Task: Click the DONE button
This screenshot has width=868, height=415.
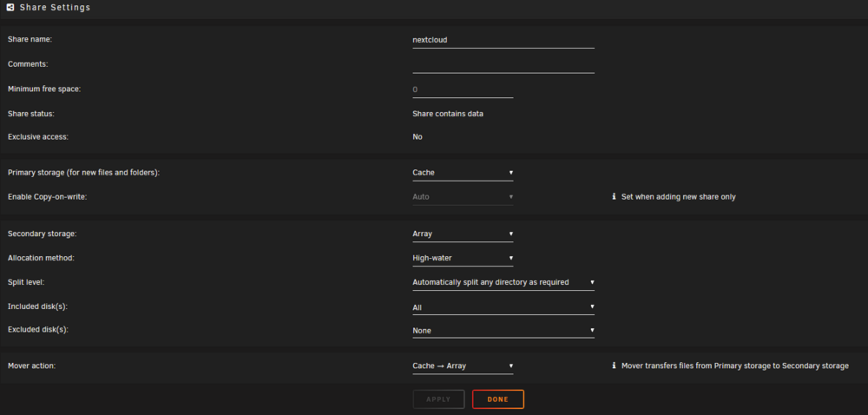Action: [x=497, y=399]
